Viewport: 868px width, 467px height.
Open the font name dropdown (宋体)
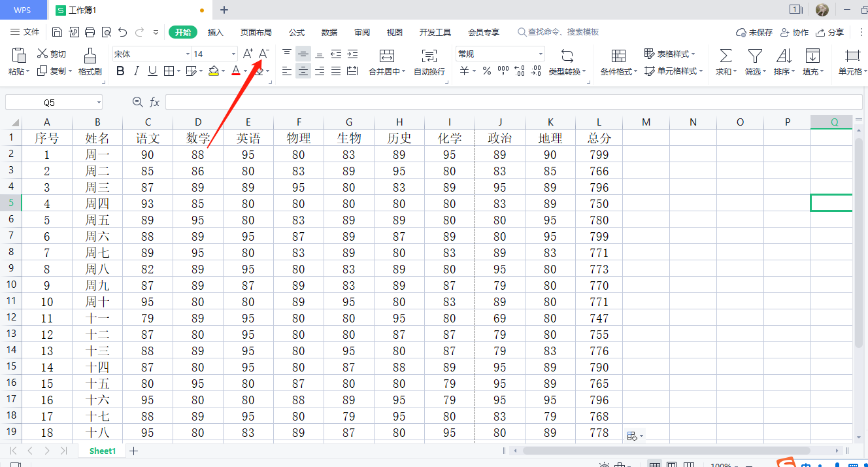[188, 54]
